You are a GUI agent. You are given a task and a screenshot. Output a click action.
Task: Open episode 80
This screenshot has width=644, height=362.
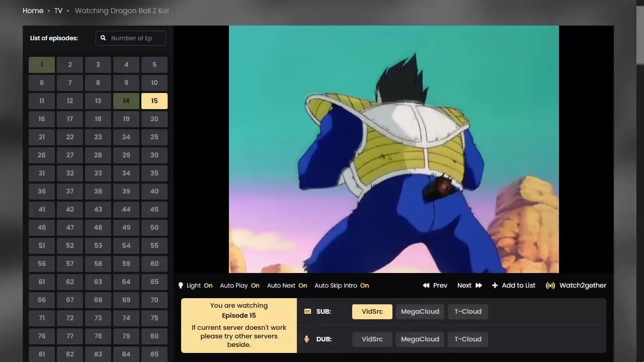click(154, 336)
